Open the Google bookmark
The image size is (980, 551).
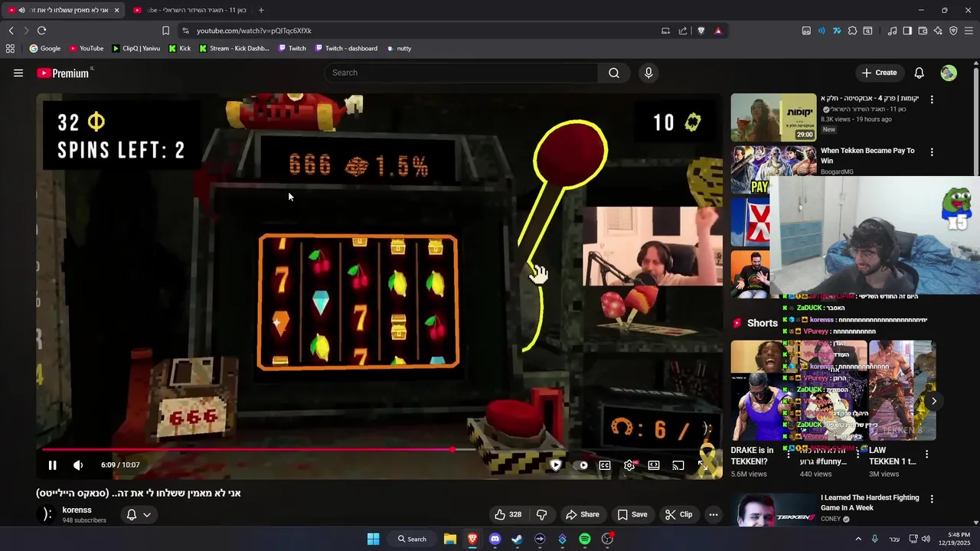coord(44,48)
